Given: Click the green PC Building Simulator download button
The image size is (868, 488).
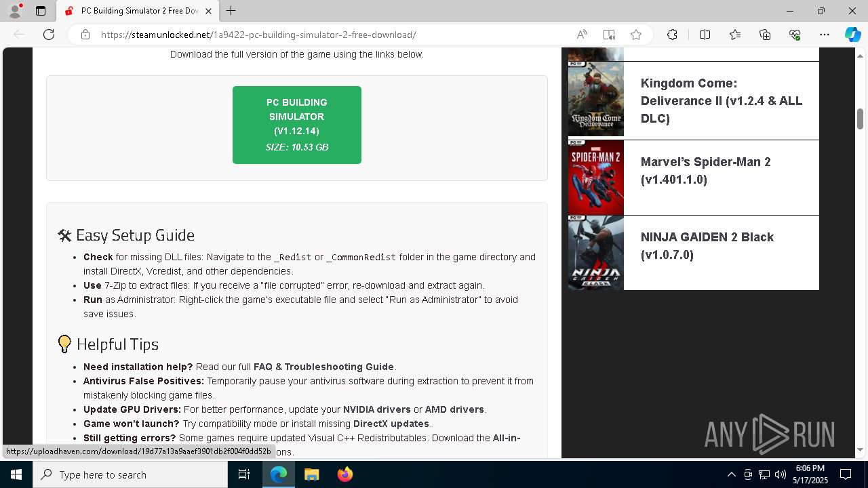Looking at the screenshot, I should point(297,125).
